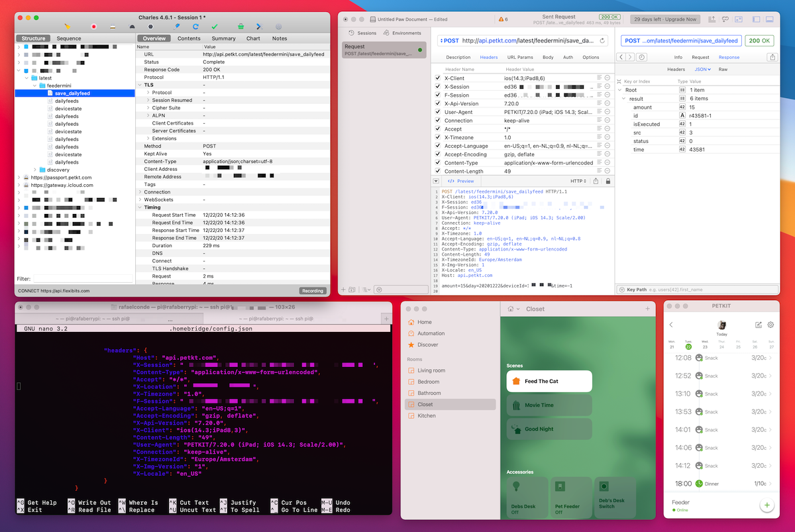The height and width of the screenshot is (532, 795).
Task: Activate the Feed The Cat scene
Action: tap(549, 381)
